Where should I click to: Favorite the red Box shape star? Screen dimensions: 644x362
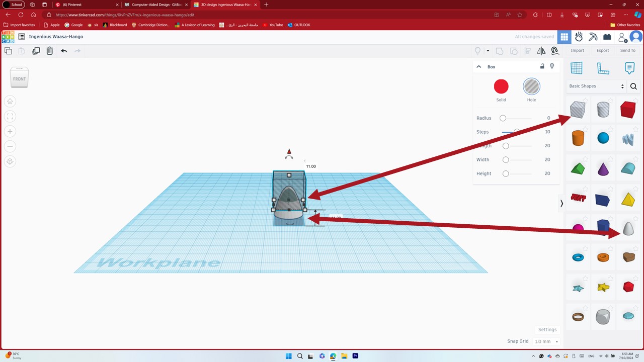pos(636,101)
